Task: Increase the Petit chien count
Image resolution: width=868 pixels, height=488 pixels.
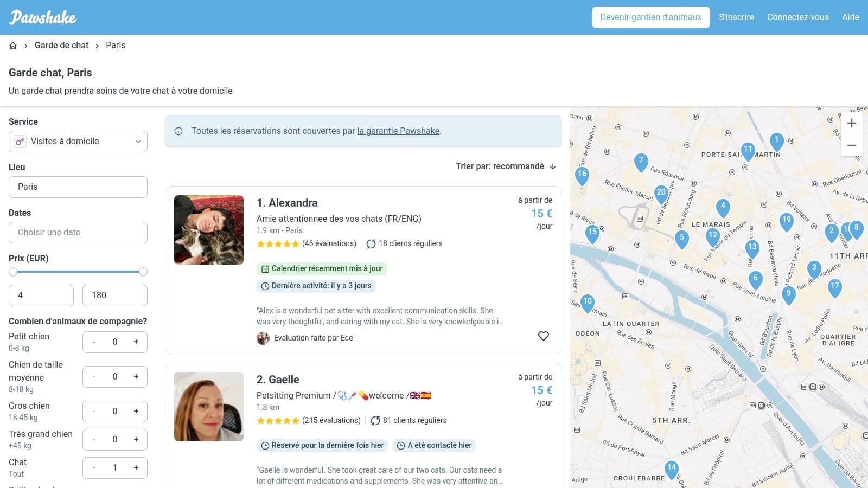Action: [136, 342]
